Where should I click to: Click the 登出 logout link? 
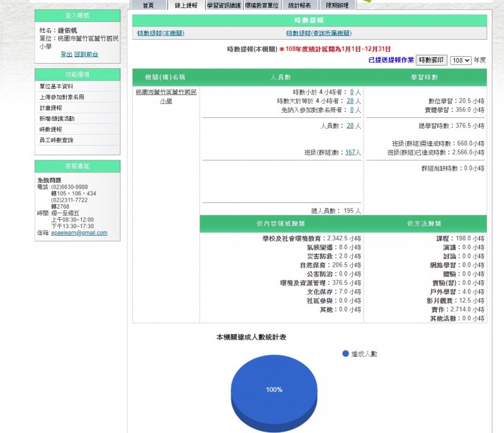point(66,54)
